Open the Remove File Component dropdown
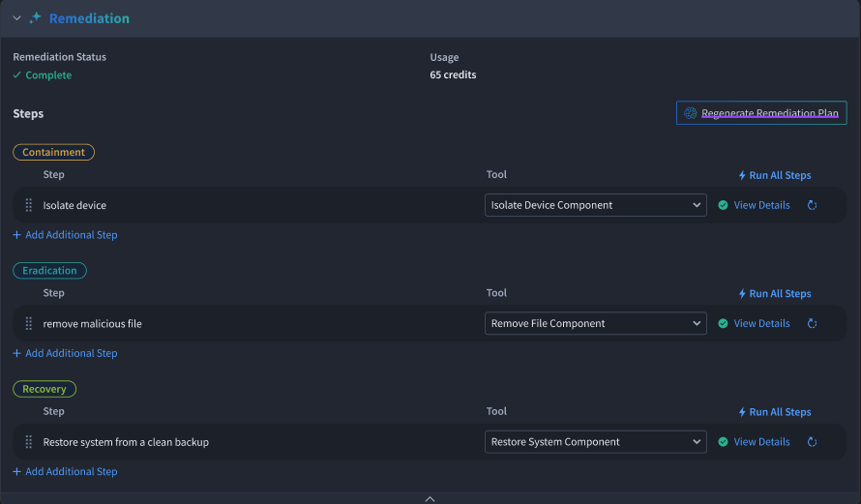 595,323
